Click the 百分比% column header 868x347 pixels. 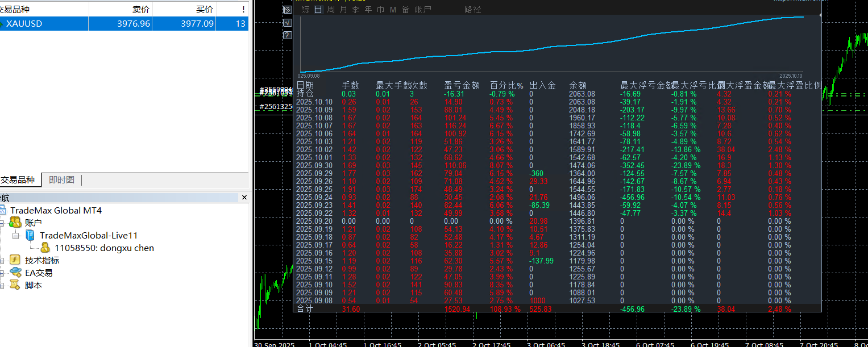(x=506, y=85)
